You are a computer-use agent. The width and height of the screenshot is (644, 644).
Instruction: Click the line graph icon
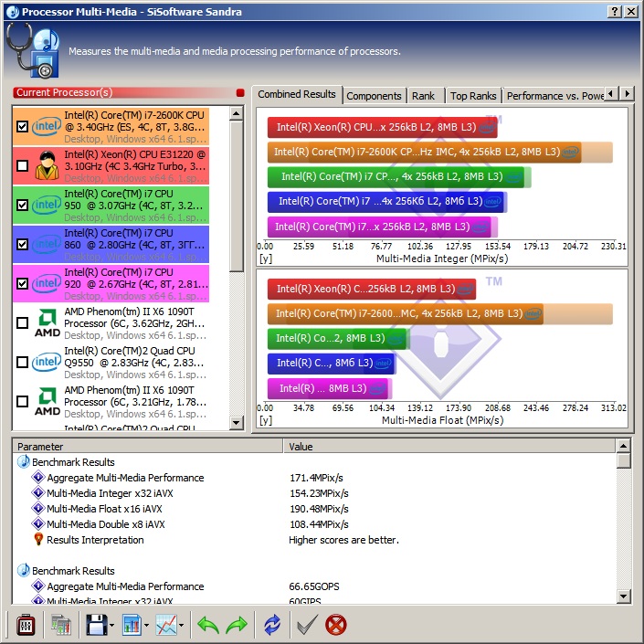click(166, 625)
